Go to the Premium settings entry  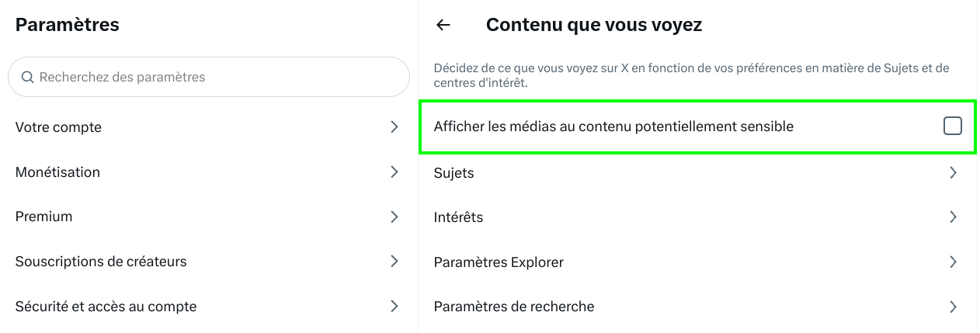pos(44,217)
